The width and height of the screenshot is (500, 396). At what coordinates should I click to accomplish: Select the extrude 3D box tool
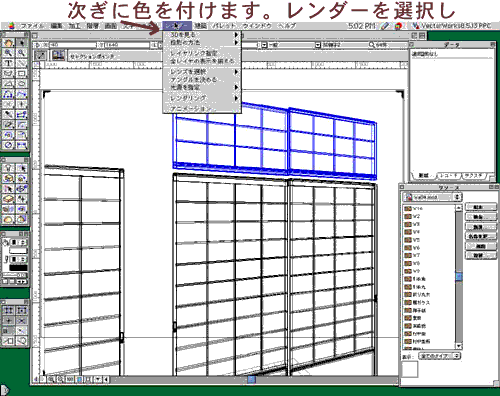(x=9, y=199)
